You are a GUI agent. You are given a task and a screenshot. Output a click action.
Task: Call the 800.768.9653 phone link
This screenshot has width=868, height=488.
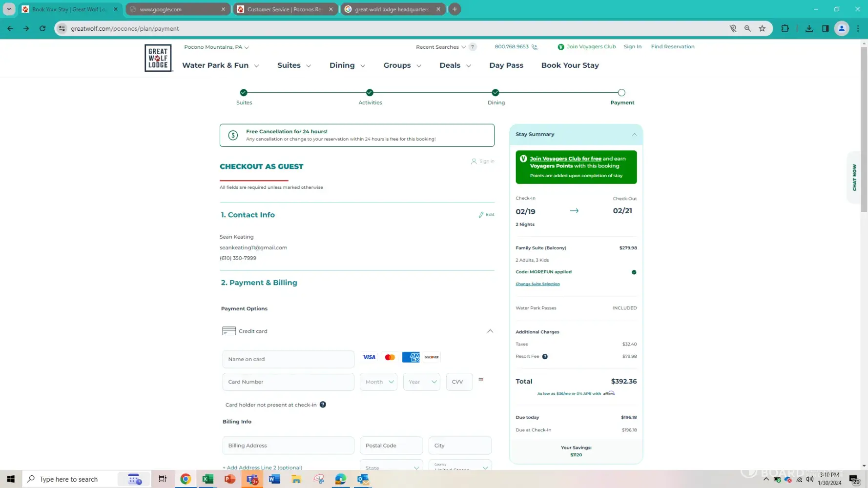516,47
